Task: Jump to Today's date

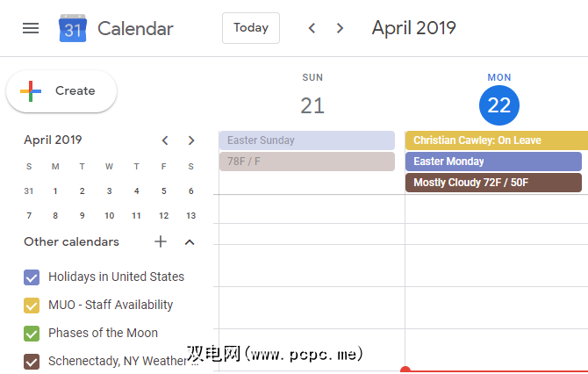Action: pos(250,28)
